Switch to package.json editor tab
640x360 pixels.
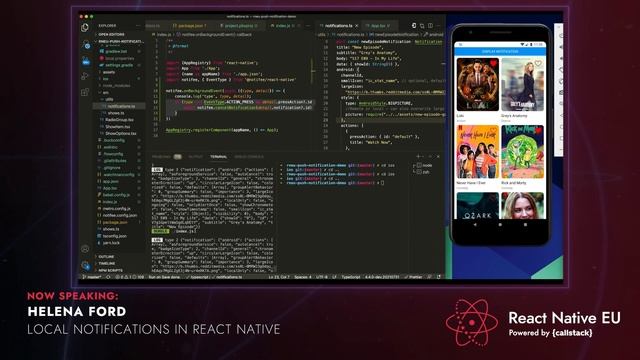(190, 26)
